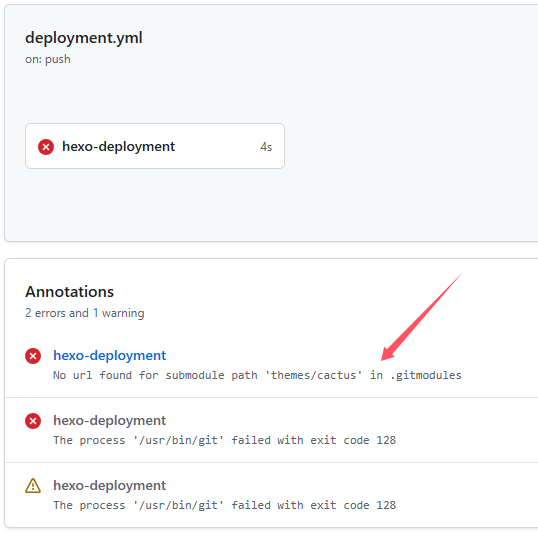
Task: Click the warning's exit code 128 message
Action: coord(225,505)
